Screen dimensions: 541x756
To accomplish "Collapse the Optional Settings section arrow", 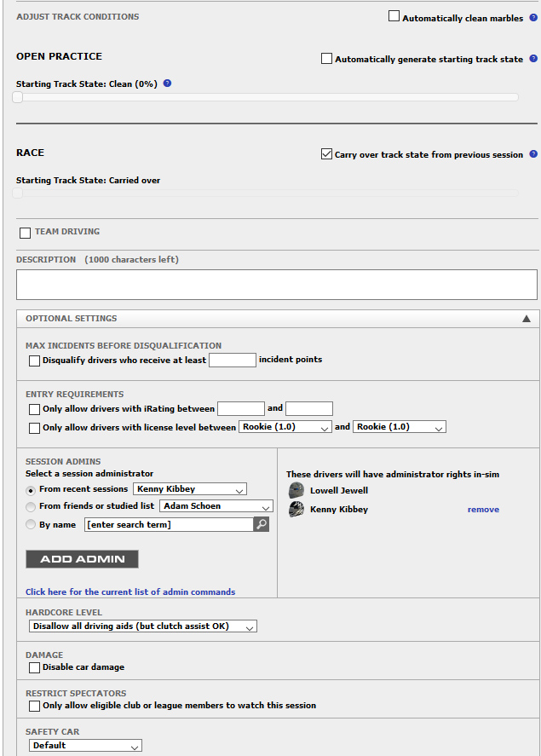I will (x=526, y=319).
